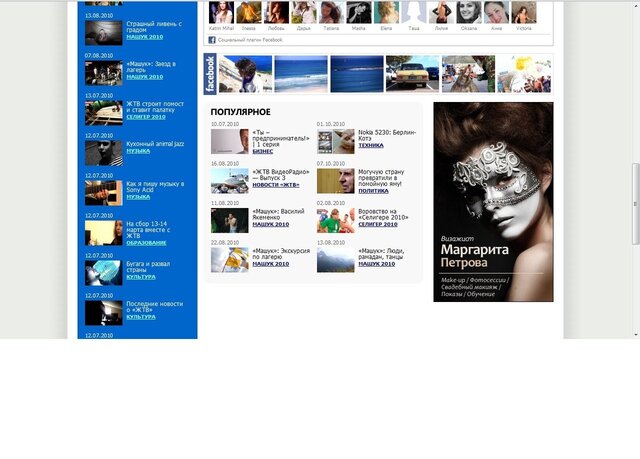
Task: Open the yellow car photo in Facebook strip
Action: (412, 74)
